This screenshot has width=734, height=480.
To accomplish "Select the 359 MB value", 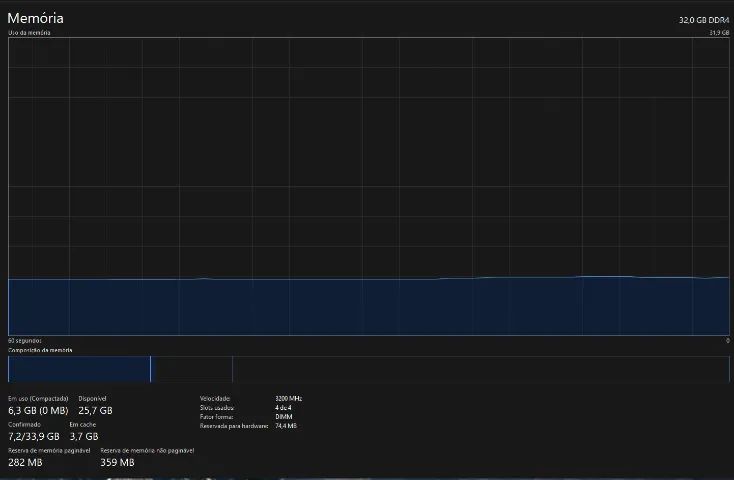I will tap(117, 462).
